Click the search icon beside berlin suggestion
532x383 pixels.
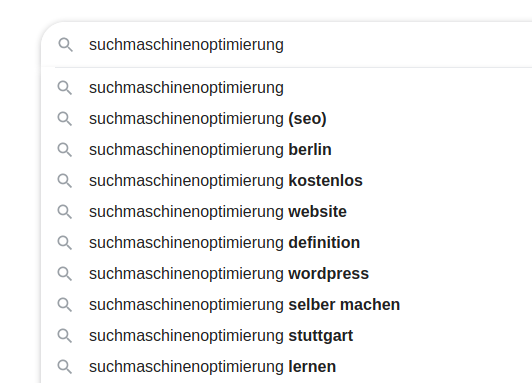[x=64, y=150]
